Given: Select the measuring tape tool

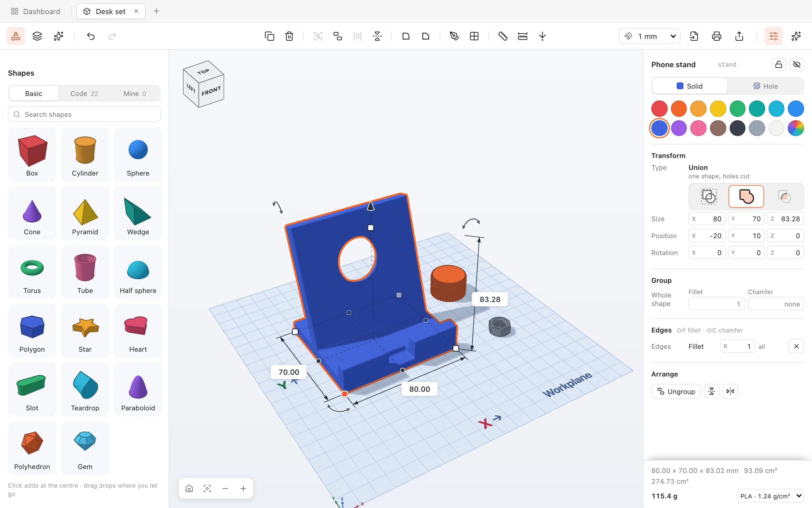Looking at the screenshot, I should pyautogui.click(x=503, y=36).
